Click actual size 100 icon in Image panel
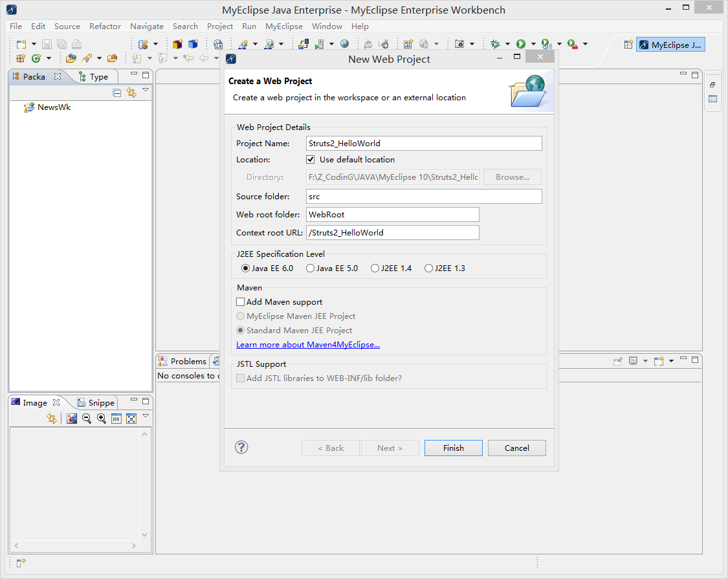This screenshot has width=728, height=579. [x=116, y=419]
